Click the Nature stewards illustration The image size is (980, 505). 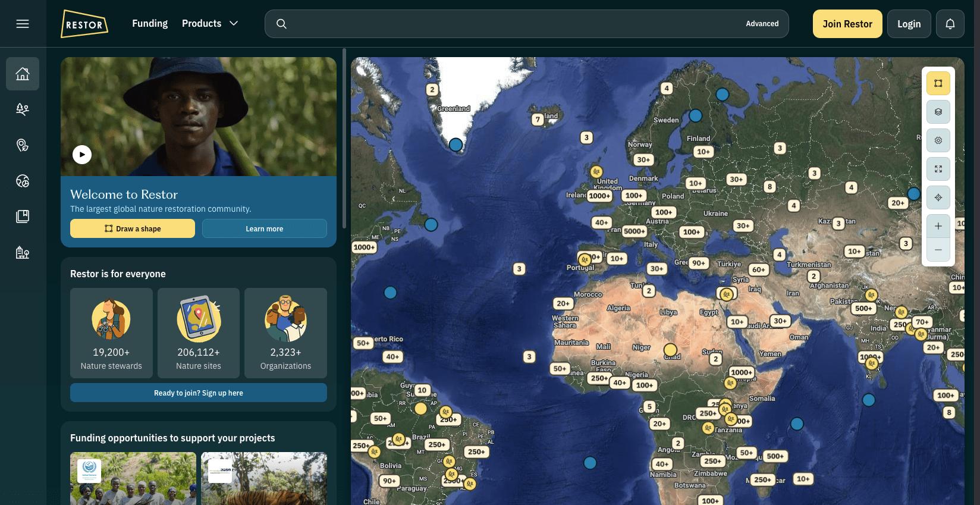pos(111,319)
